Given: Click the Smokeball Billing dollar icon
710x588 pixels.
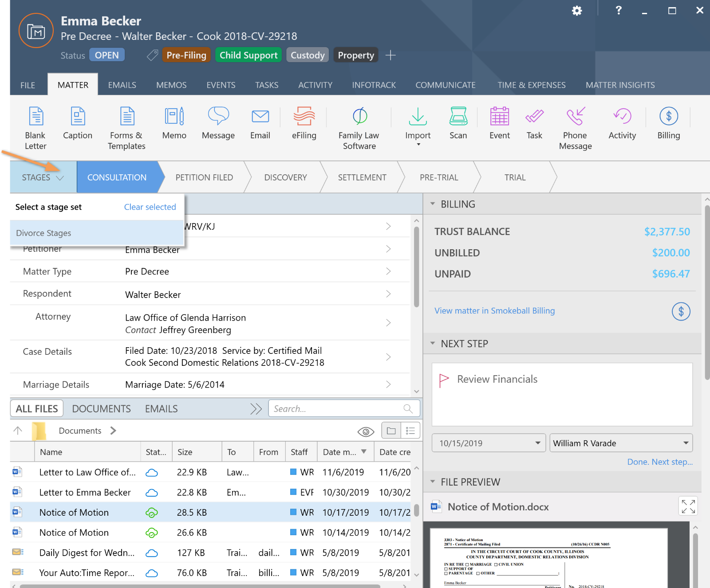Looking at the screenshot, I should click(x=681, y=311).
